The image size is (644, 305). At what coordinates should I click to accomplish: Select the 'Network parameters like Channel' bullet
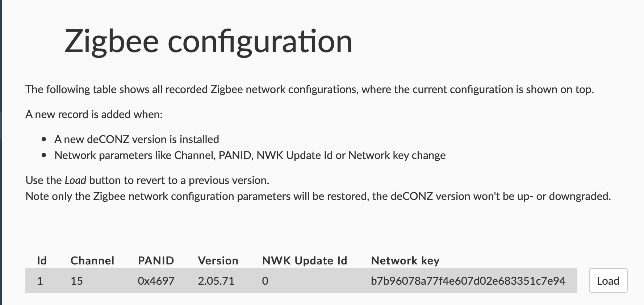tap(250, 155)
